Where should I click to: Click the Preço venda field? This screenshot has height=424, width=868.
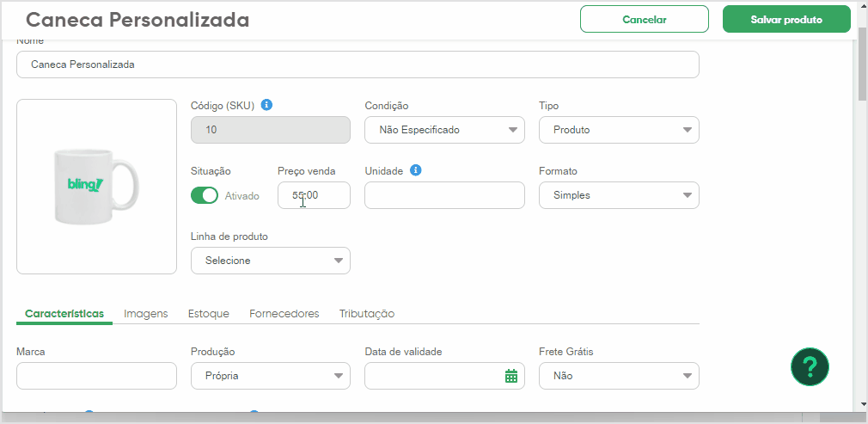[314, 195]
